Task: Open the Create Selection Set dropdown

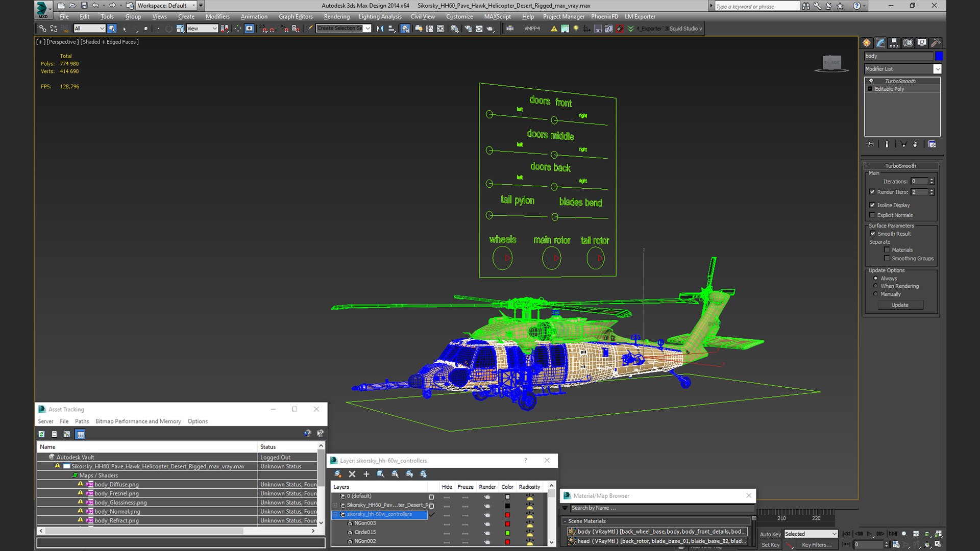Action: pyautogui.click(x=344, y=29)
